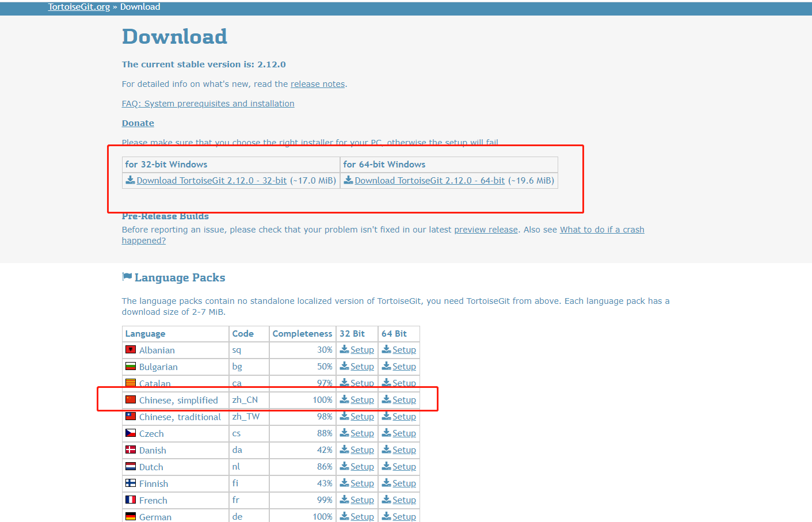Download Bulgarian 32 Bit Setup

pyautogui.click(x=362, y=367)
